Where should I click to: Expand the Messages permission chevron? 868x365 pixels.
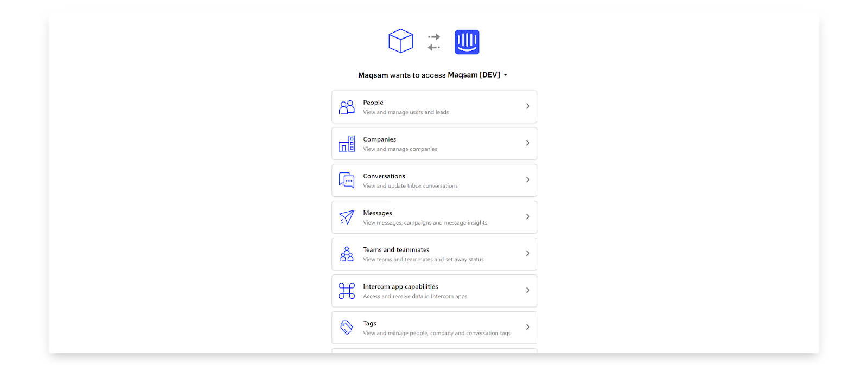point(527,217)
